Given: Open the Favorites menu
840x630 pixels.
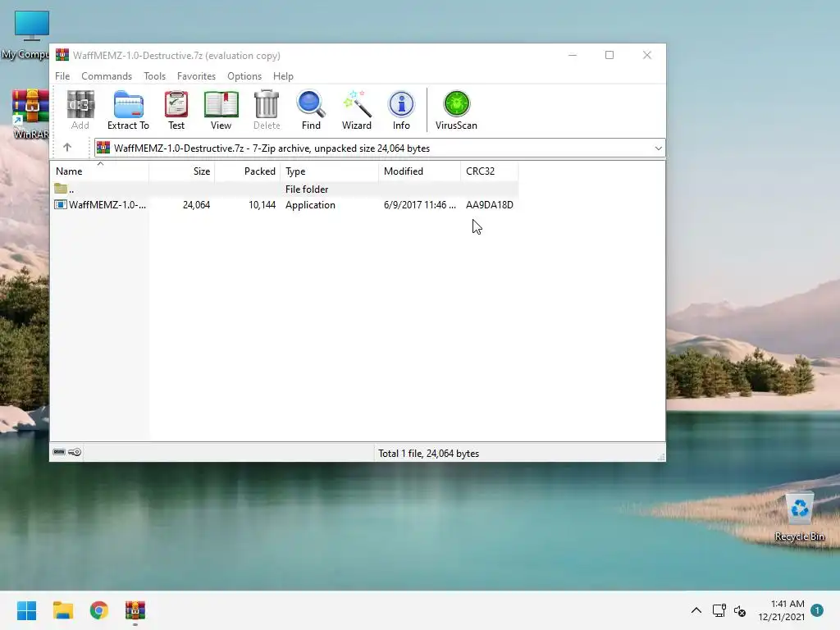Looking at the screenshot, I should click(x=196, y=76).
